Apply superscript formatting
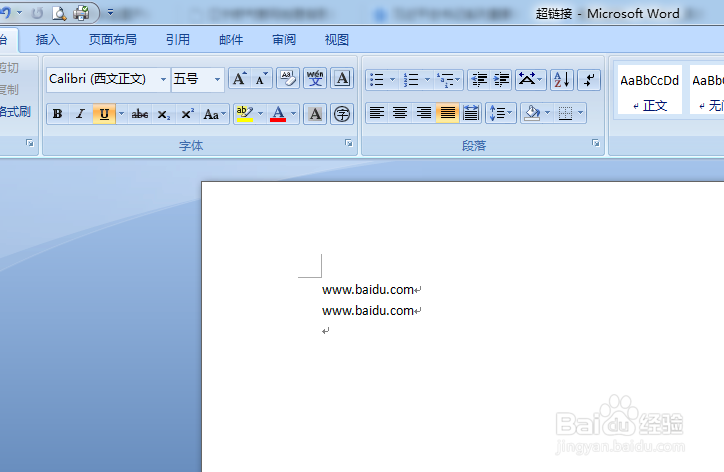Image resolution: width=724 pixels, height=472 pixels. coord(187,114)
